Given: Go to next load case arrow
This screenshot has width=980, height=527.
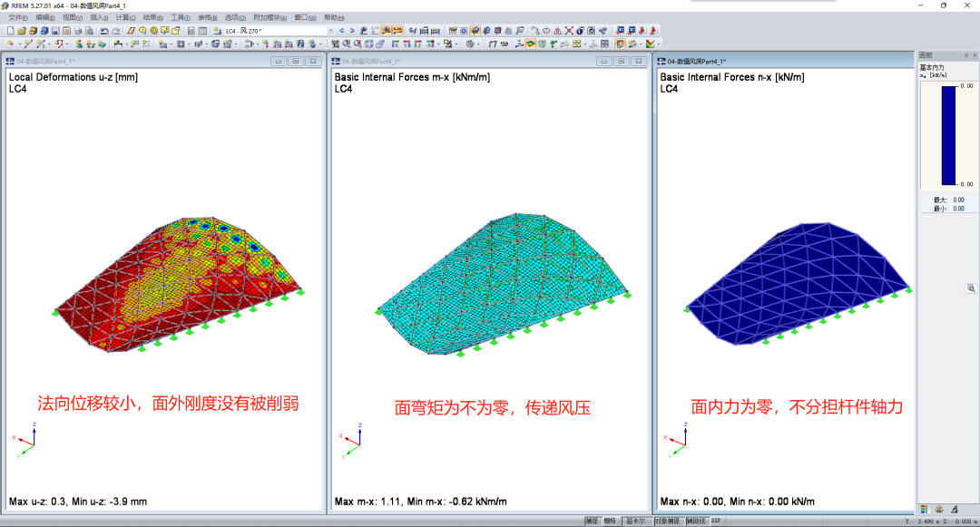Looking at the screenshot, I should coord(352,31).
